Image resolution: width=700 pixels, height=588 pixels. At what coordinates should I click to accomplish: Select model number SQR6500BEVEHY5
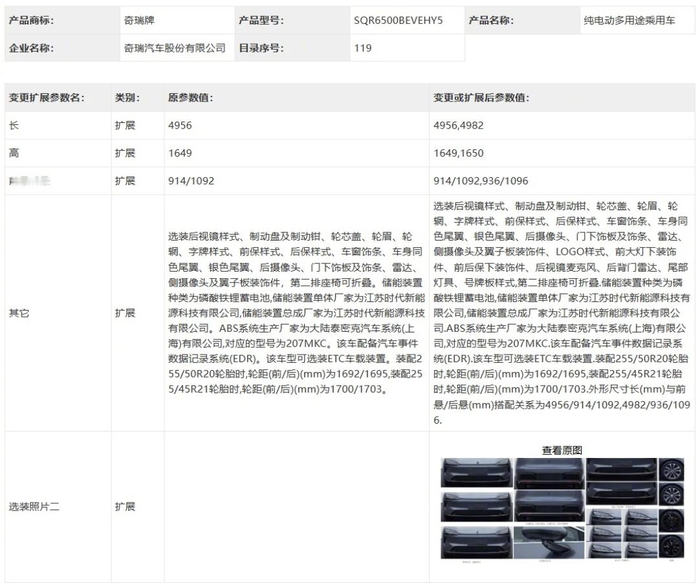[399, 20]
